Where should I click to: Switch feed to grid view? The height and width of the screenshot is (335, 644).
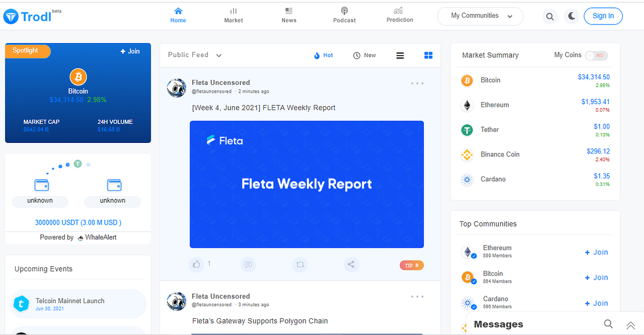(x=428, y=55)
